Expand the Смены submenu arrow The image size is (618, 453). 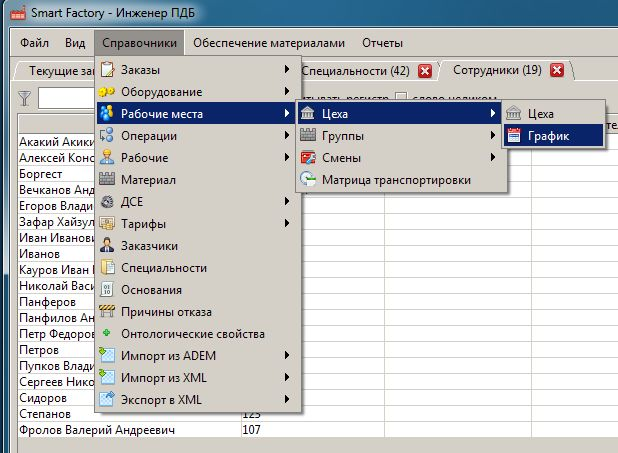tap(493, 157)
